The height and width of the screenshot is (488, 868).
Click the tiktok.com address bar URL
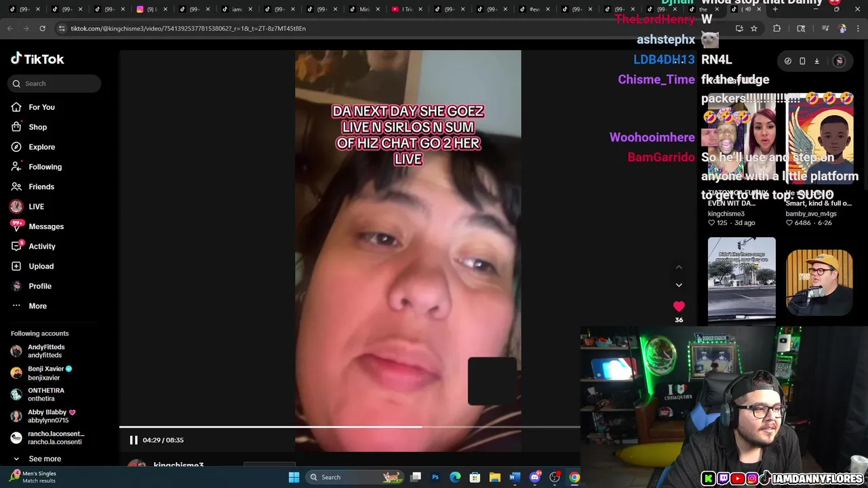tap(188, 28)
